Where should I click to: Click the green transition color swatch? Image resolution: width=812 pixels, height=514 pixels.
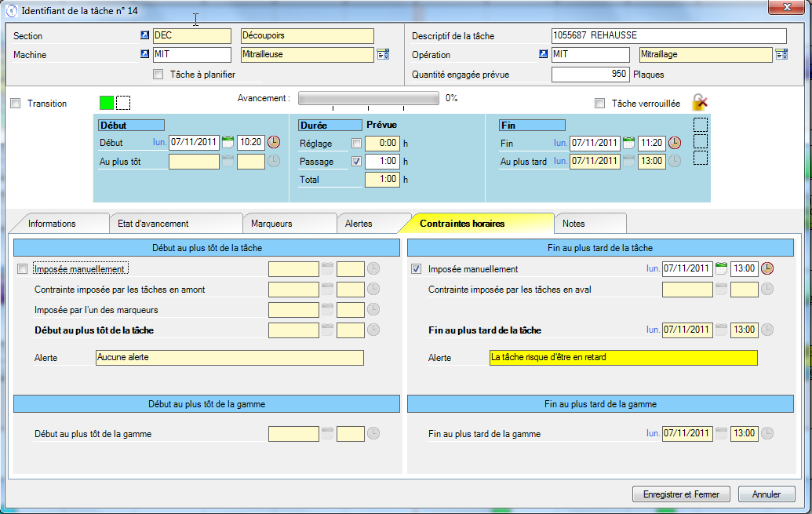106,103
